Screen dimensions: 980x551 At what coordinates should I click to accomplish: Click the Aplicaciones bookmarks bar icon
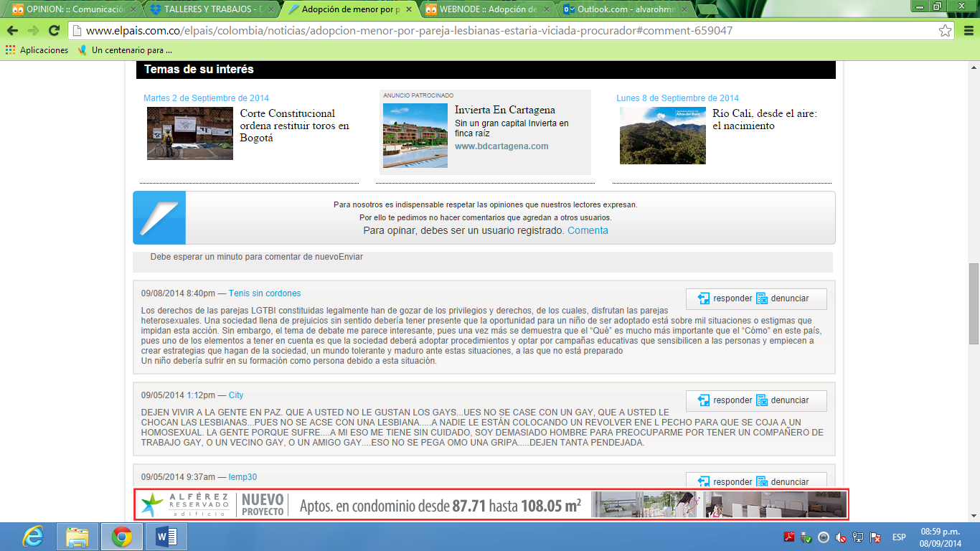point(11,50)
